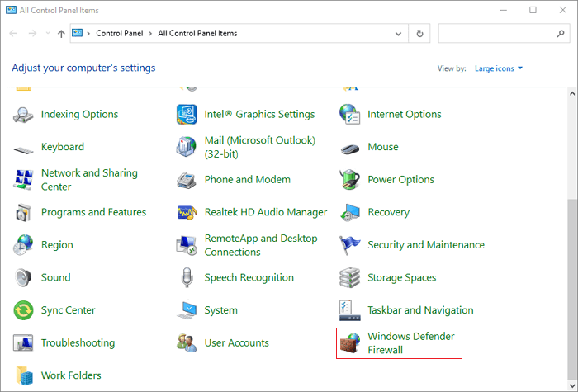Image resolution: width=578 pixels, height=392 pixels.
Task: Click the Storage Spaces icon
Action: click(x=349, y=277)
